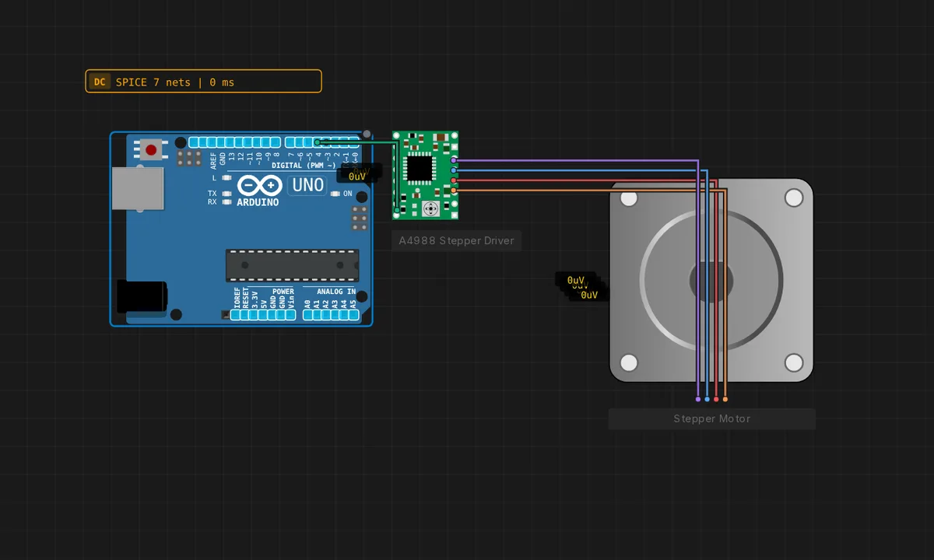Click orange wire endpoint on A4988 driver
The width and height of the screenshot is (934, 560).
[454, 190]
